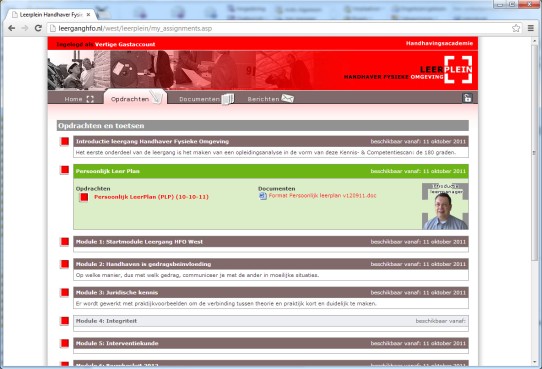Click red square beside Persoonlijk LeerPlan (PLP) link
Image resolution: width=542 pixels, height=369 pixels.
pos(84,197)
